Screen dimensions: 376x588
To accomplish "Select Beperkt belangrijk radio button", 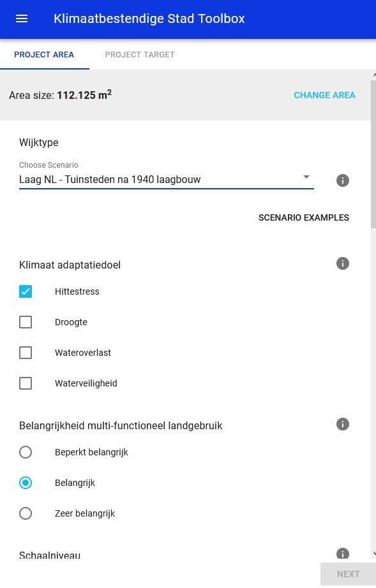I will 26,452.
